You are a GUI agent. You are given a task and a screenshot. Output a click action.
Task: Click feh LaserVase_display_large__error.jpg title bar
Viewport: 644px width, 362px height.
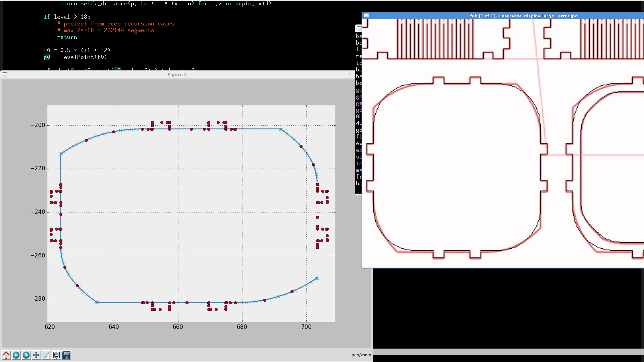tap(523, 16)
